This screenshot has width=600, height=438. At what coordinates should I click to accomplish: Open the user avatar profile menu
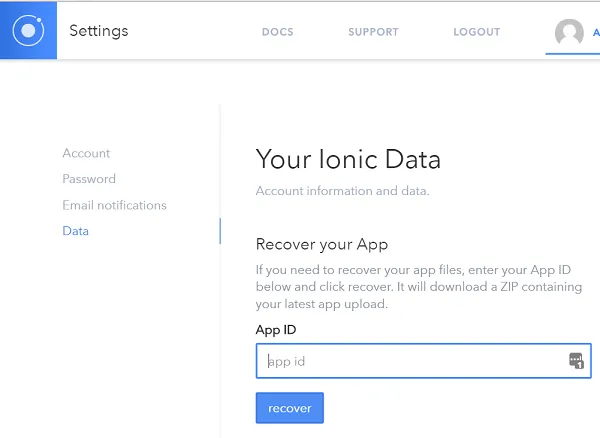click(x=569, y=33)
